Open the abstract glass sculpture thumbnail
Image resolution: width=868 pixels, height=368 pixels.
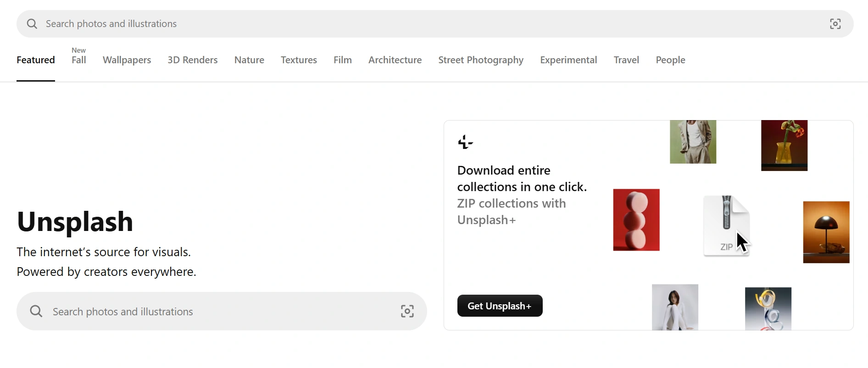[x=768, y=309]
